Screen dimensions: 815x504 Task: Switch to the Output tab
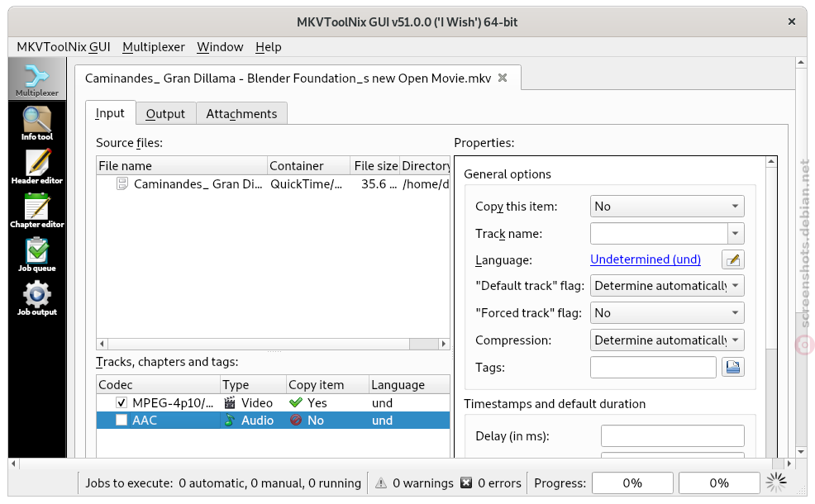click(x=165, y=114)
